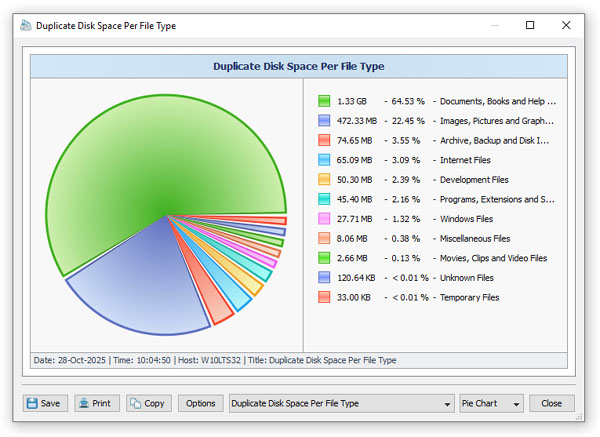Click the '45.40 MB' size value
Image resolution: width=600 pixels, height=437 pixels.
pyautogui.click(x=354, y=199)
